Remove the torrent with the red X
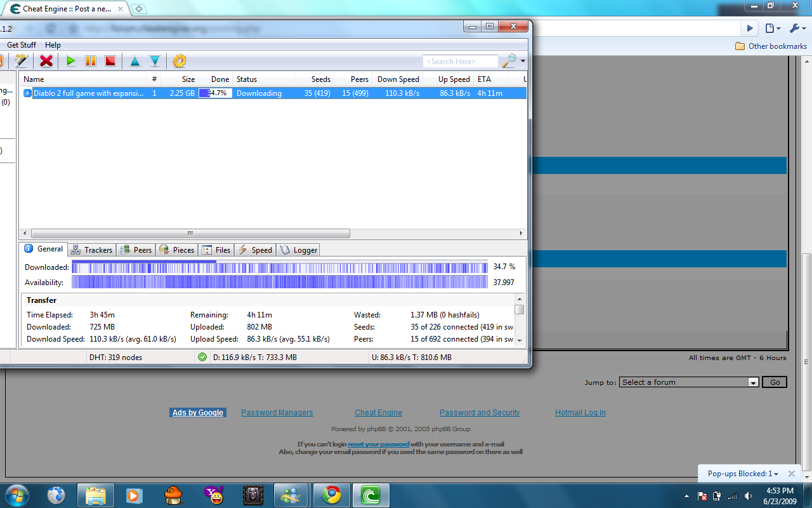This screenshot has width=812, height=508. 46,61
